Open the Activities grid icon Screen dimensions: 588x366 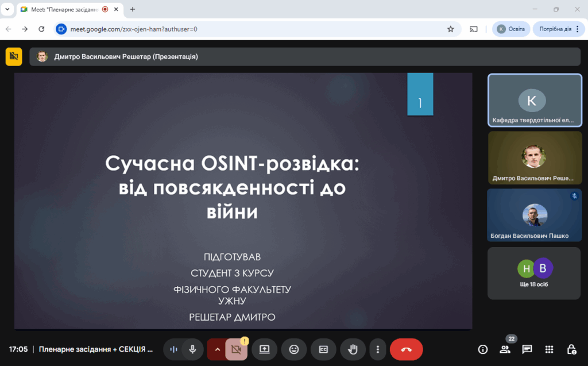tap(549, 349)
